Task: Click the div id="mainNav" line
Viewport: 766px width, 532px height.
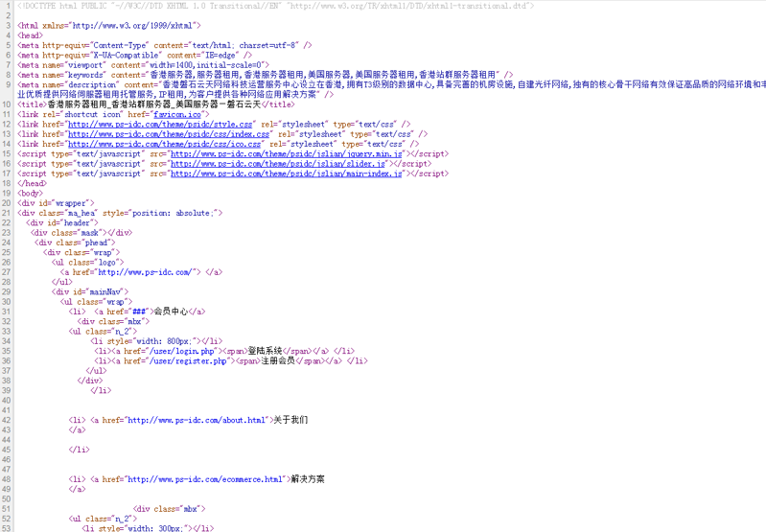Action: click(x=90, y=291)
